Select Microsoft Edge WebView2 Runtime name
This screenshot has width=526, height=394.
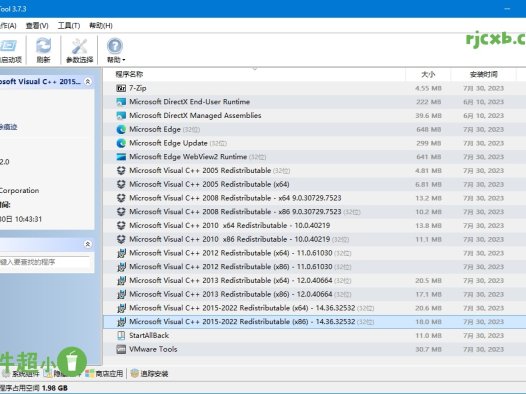[x=188, y=157]
